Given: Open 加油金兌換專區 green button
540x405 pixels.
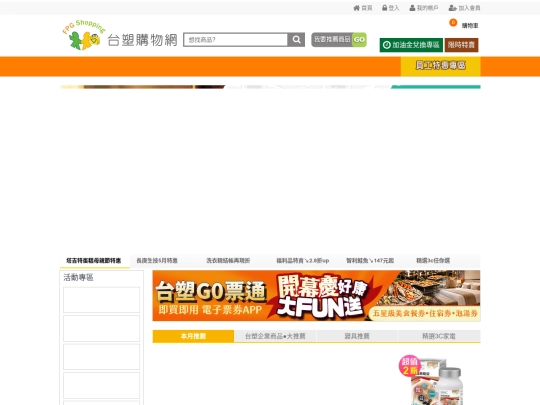Looking at the screenshot, I should (411, 45).
